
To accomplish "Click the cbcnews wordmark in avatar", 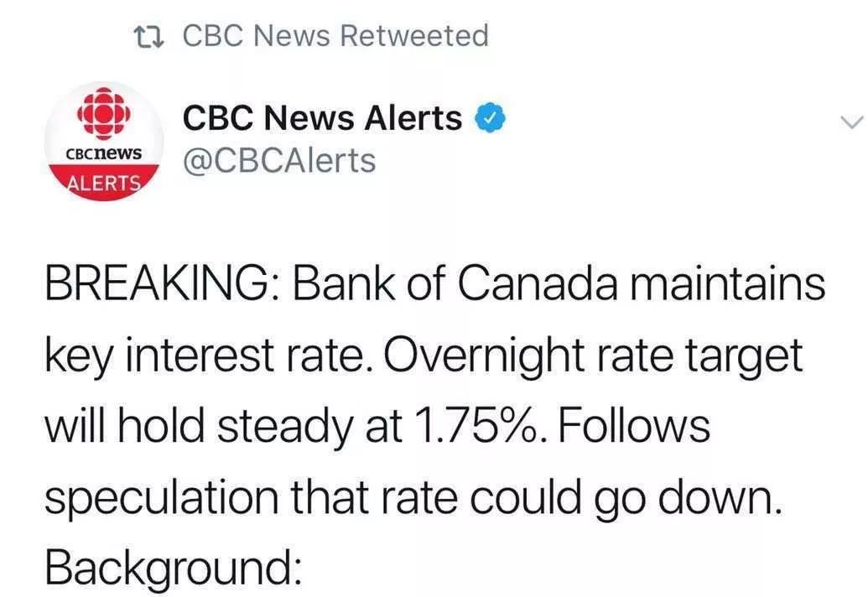I will point(103,153).
